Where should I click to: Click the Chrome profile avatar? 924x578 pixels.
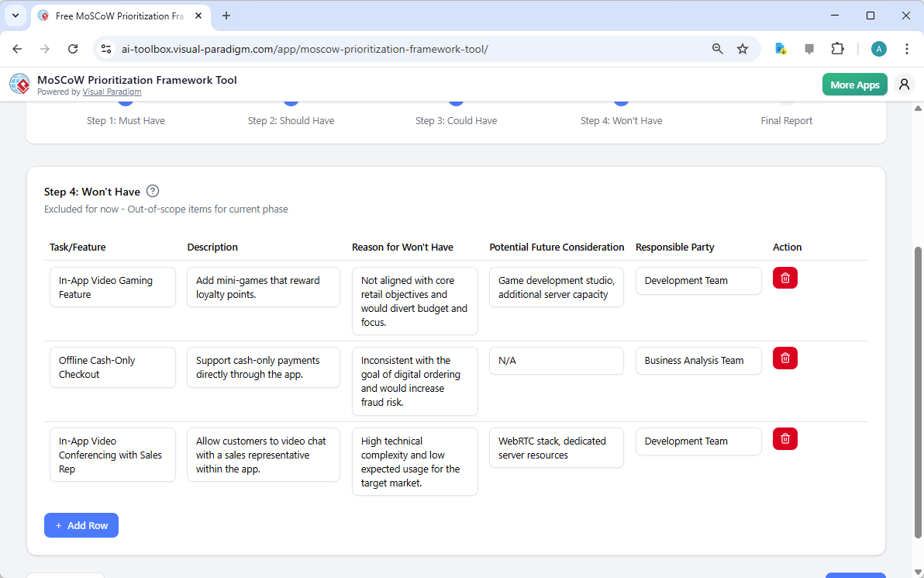point(878,48)
